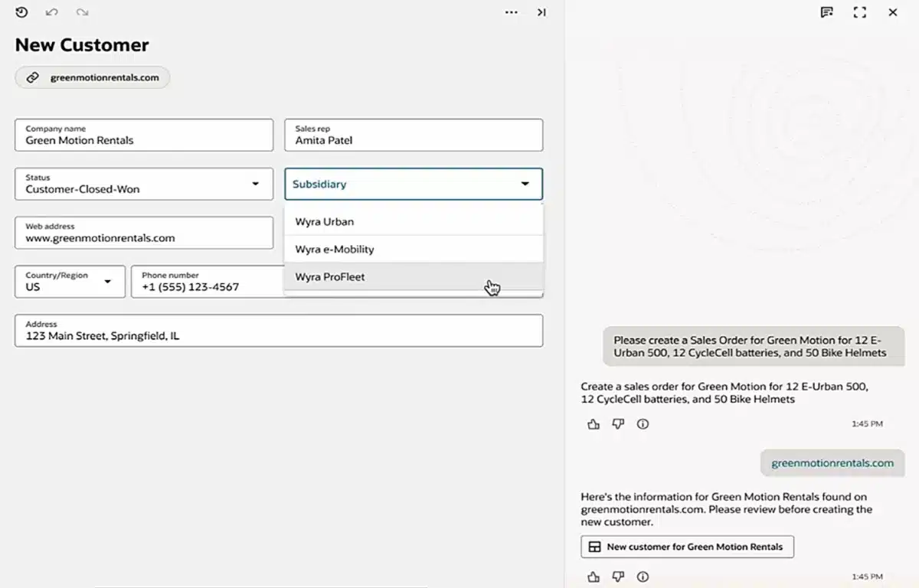The image size is (919, 588).
Task: Thumbs up the sales order response
Action: click(x=594, y=424)
